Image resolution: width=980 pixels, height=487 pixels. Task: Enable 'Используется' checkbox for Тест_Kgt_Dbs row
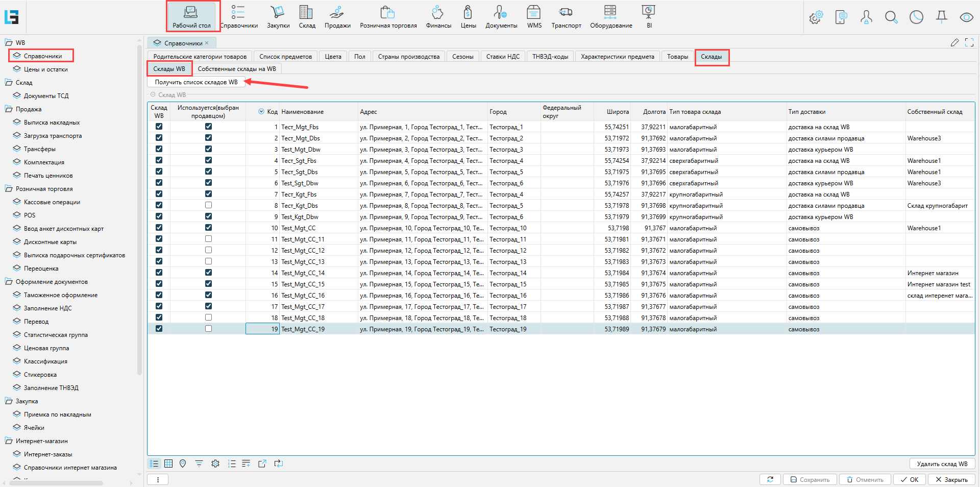(208, 205)
